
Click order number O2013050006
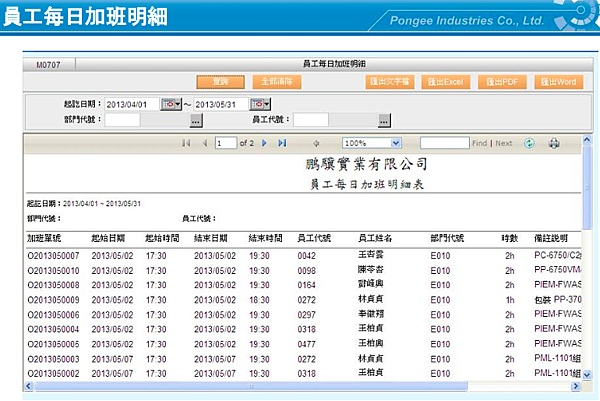coord(53,315)
